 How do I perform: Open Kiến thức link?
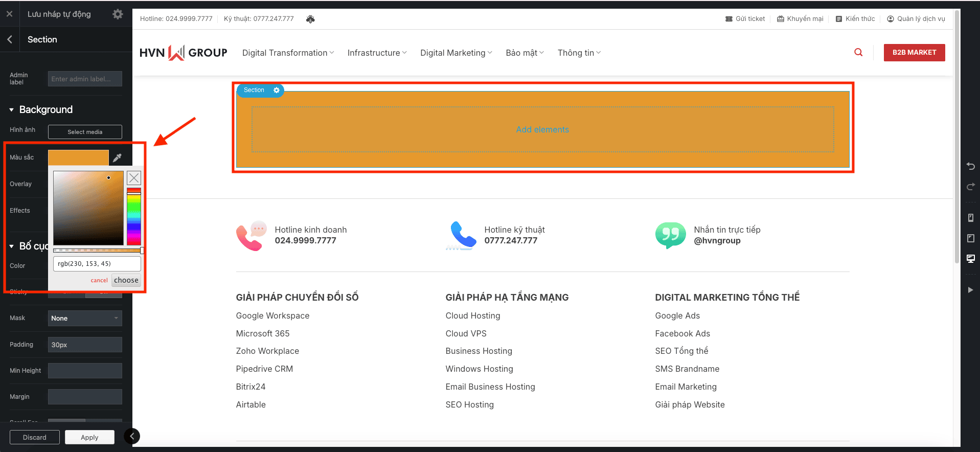click(x=855, y=19)
